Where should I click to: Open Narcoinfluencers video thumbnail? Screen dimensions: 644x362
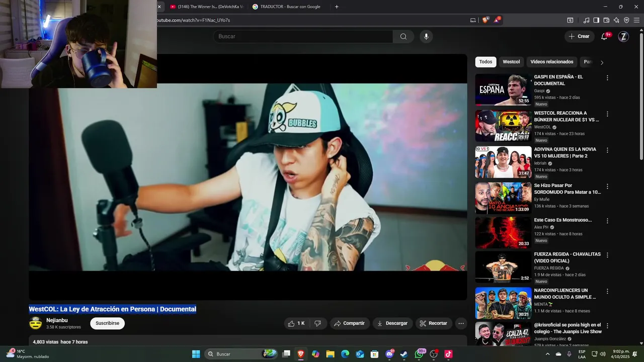[x=503, y=303]
